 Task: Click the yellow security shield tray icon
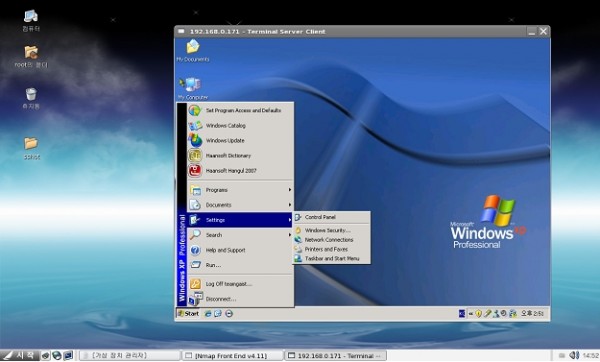click(478, 313)
